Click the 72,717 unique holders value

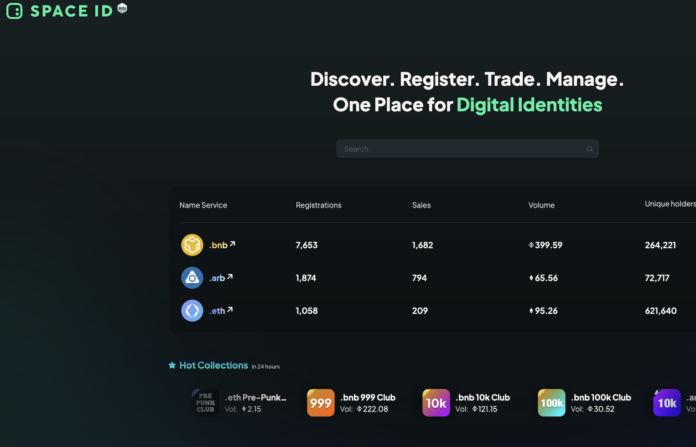(x=657, y=278)
